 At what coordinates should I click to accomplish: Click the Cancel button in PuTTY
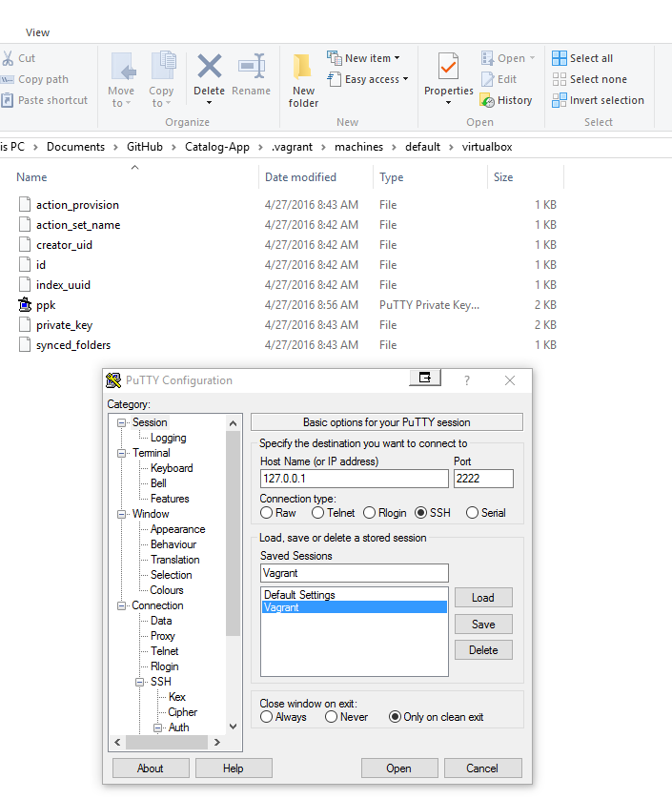click(482, 768)
